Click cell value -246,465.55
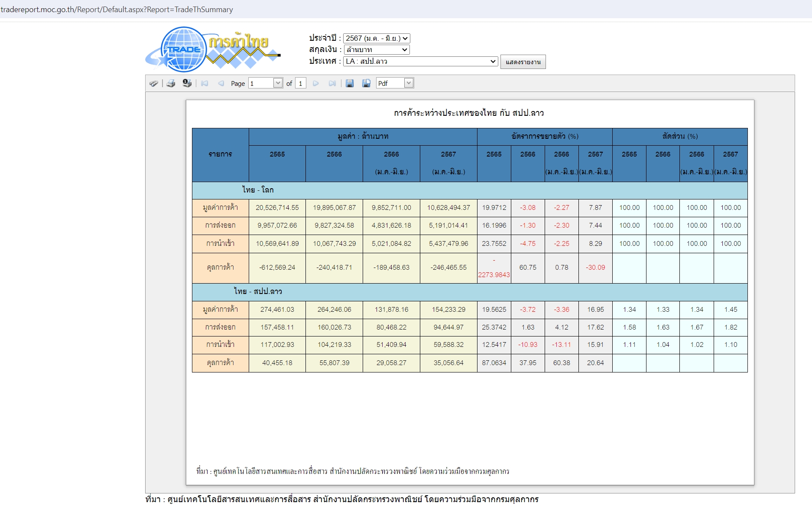 click(448, 268)
